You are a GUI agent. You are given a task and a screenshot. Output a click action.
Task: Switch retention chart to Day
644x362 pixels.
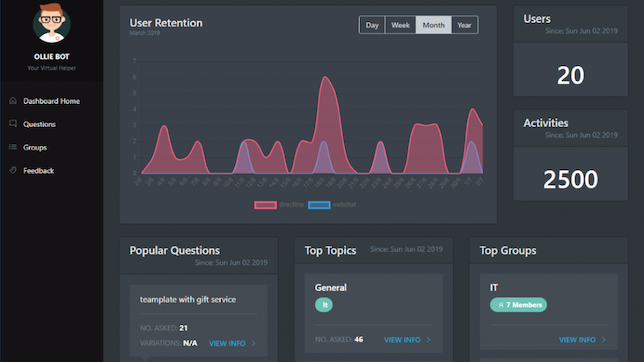coord(372,25)
